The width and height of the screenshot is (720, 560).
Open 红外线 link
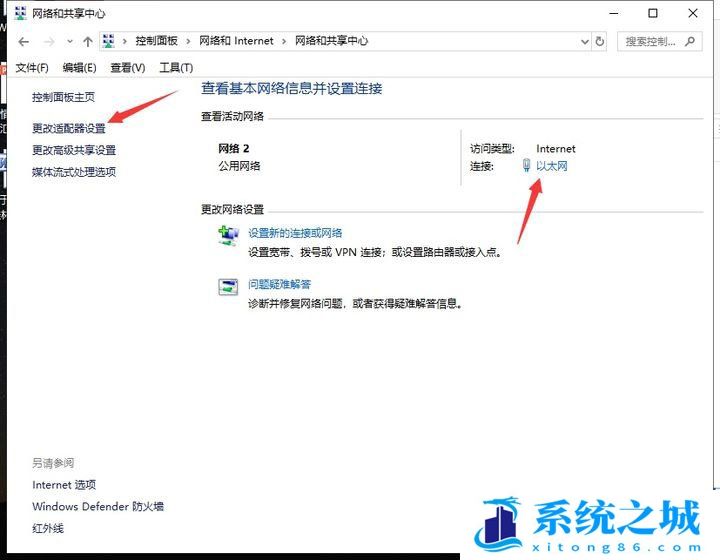[48, 528]
